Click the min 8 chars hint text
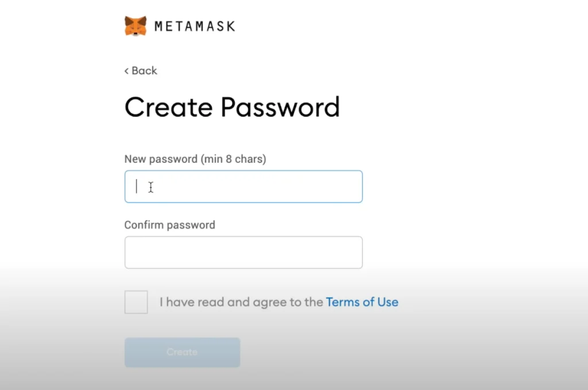Screen dimensions: 588x390 233,159
